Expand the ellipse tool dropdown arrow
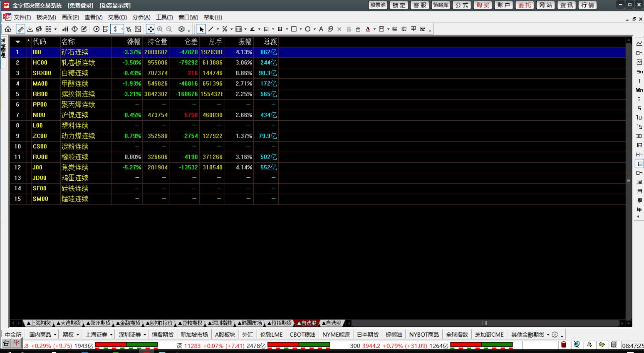 tap(314, 29)
